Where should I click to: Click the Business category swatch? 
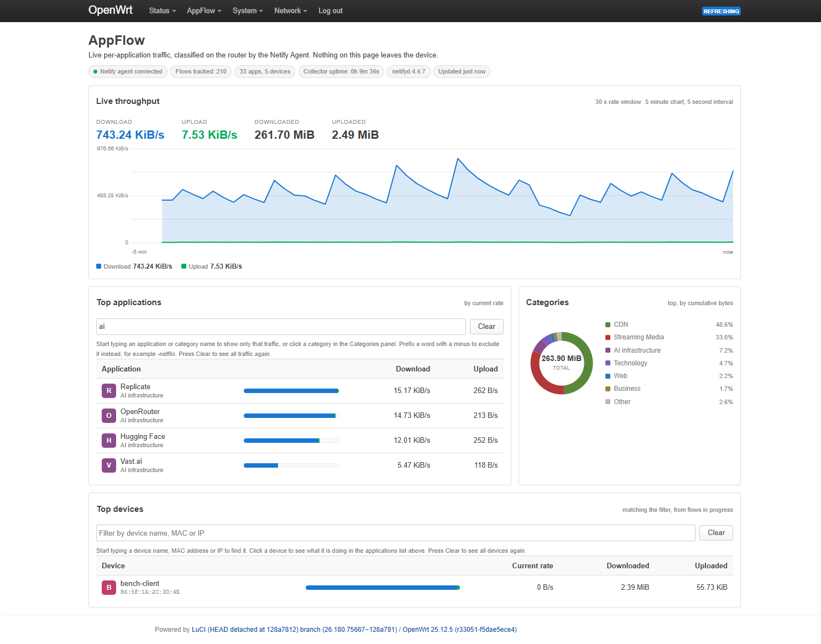coord(608,389)
